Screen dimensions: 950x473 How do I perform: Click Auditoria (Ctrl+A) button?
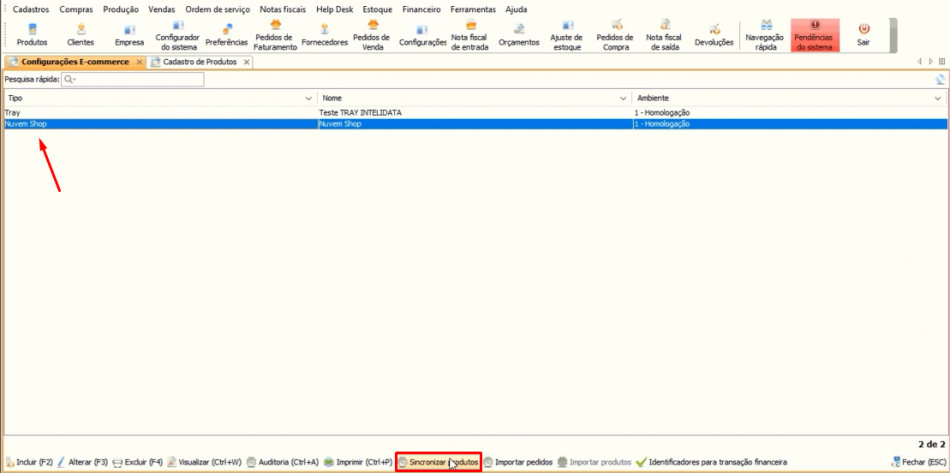coord(283,462)
